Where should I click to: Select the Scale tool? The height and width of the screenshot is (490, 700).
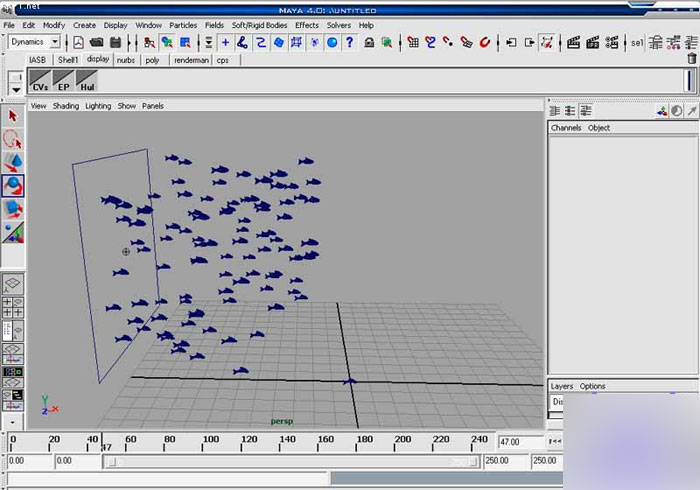(13, 208)
